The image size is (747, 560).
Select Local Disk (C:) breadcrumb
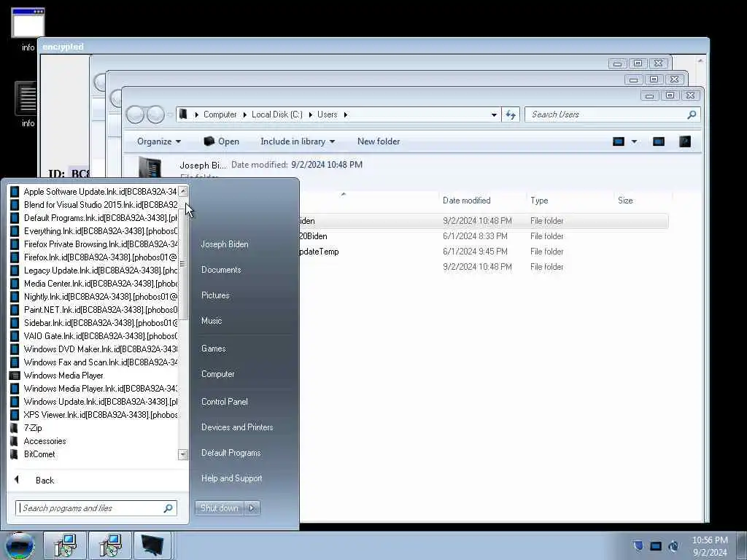tap(276, 114)
